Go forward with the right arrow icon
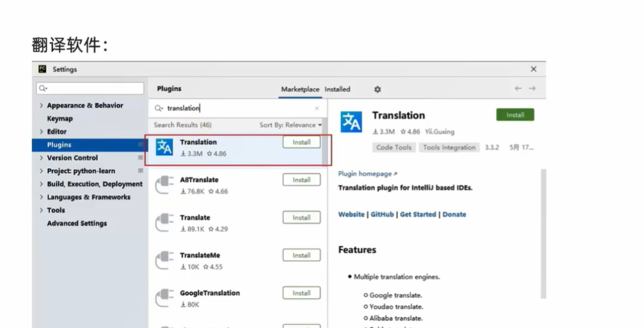The width and height of the screenshot is (644, 328). click(x=532, y=88)
